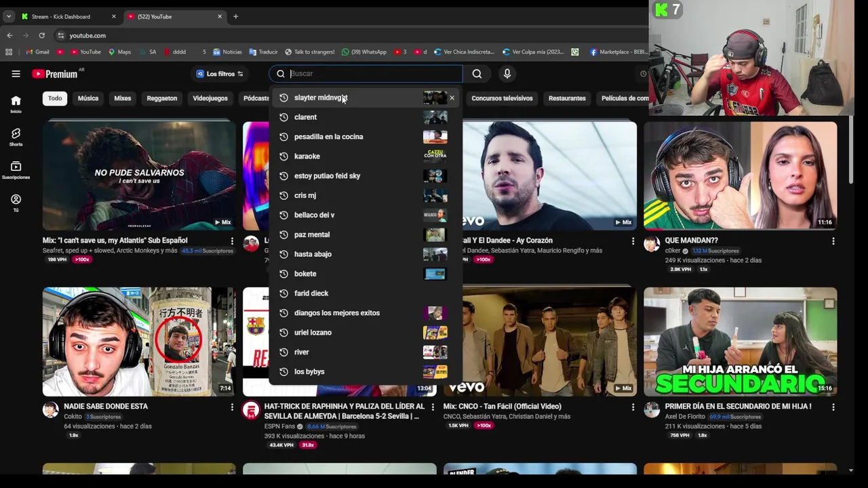Open the 'NO PUDE SALVARNOS' mix thumbnail

(x=139, y=176)
